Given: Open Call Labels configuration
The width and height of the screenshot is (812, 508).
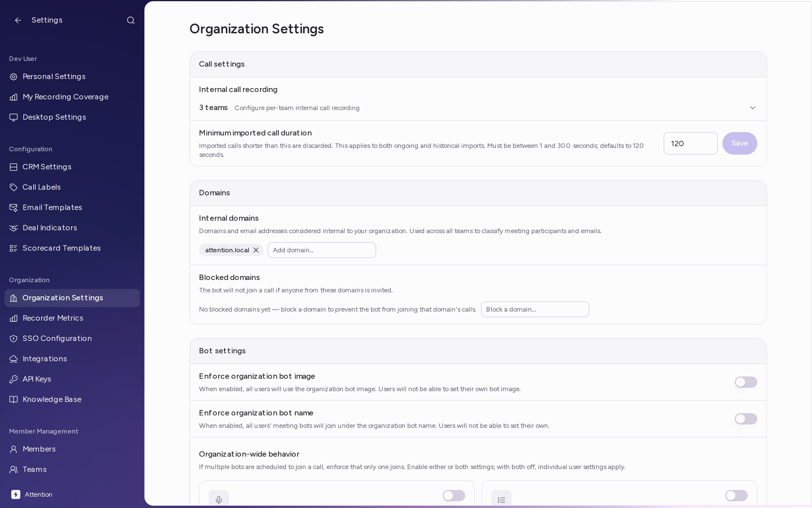Looking at the screenshot, I should click(x=72, y=187).
